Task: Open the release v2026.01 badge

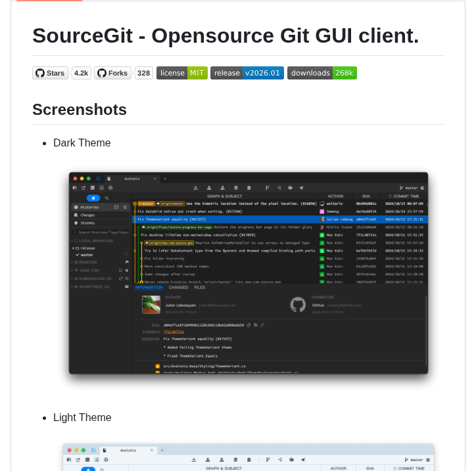Action: click(247, 73)
